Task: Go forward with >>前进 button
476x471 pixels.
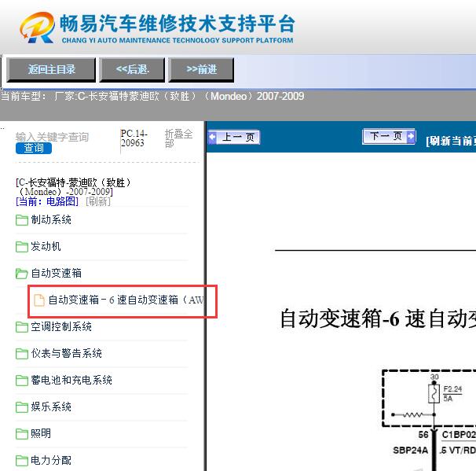Action: [x=201, y=69]
